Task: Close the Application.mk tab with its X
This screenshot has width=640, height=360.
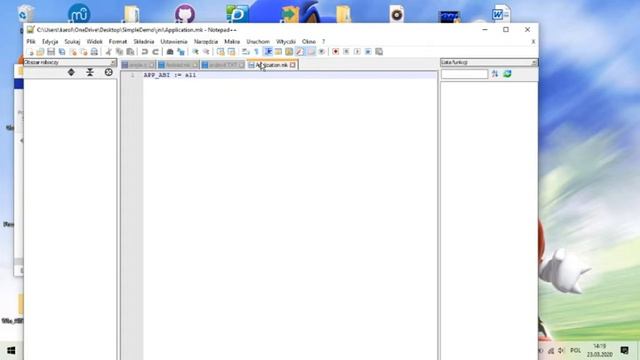Action: (293, 65)
